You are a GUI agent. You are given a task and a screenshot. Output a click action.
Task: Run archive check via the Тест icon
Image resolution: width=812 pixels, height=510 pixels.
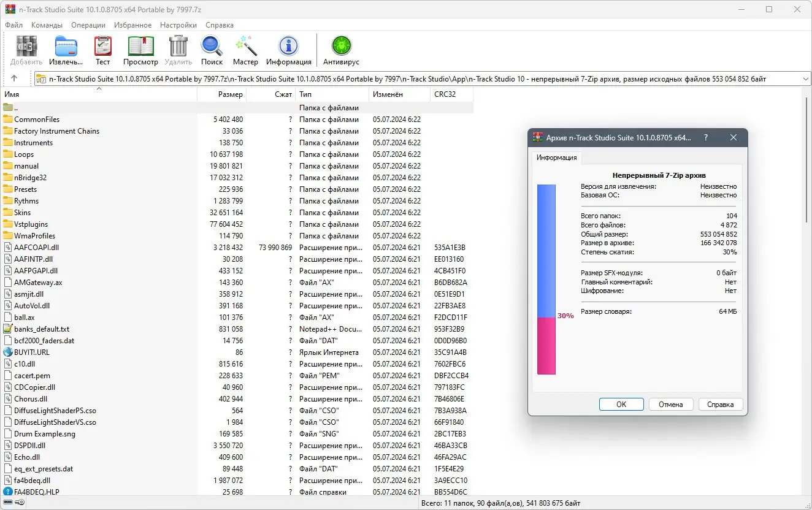tap(102, 46)
